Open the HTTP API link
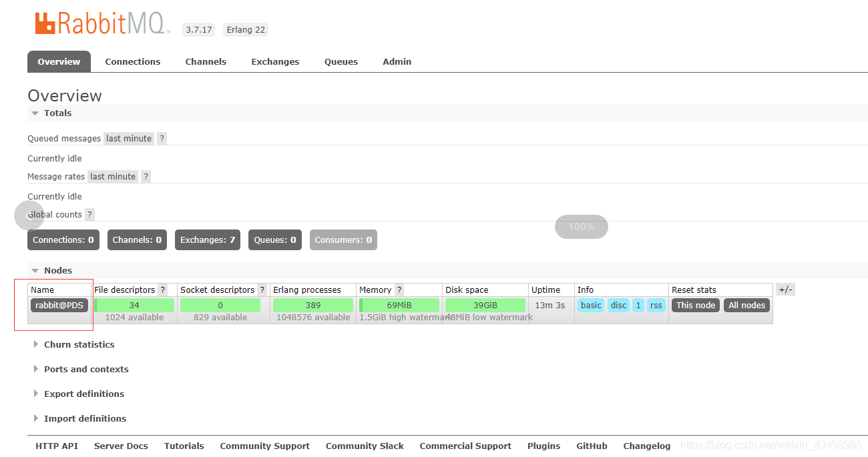 [x=57, y=446]
